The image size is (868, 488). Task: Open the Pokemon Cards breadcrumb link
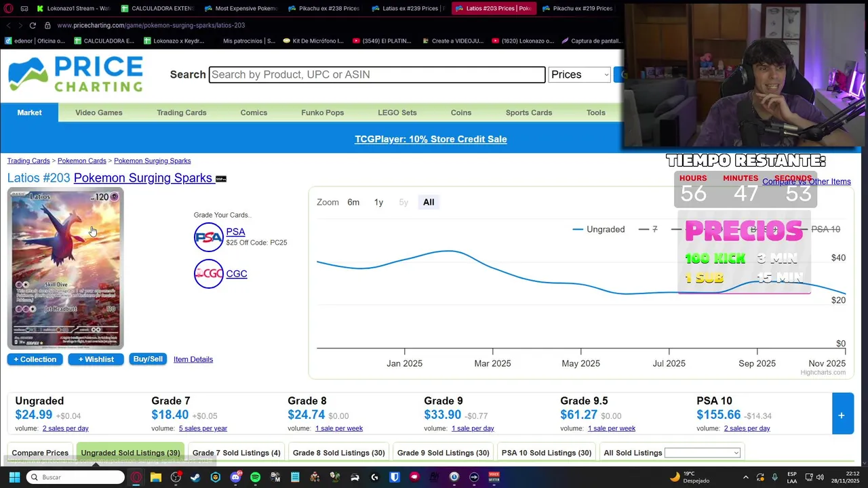pos(82,161)
